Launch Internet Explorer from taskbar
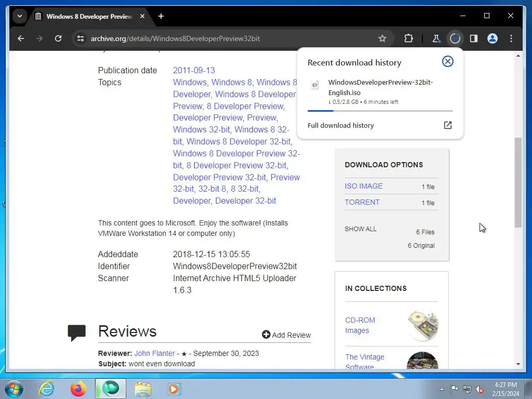The height and width of the screenshot is (399, 532). coord(46,389)
